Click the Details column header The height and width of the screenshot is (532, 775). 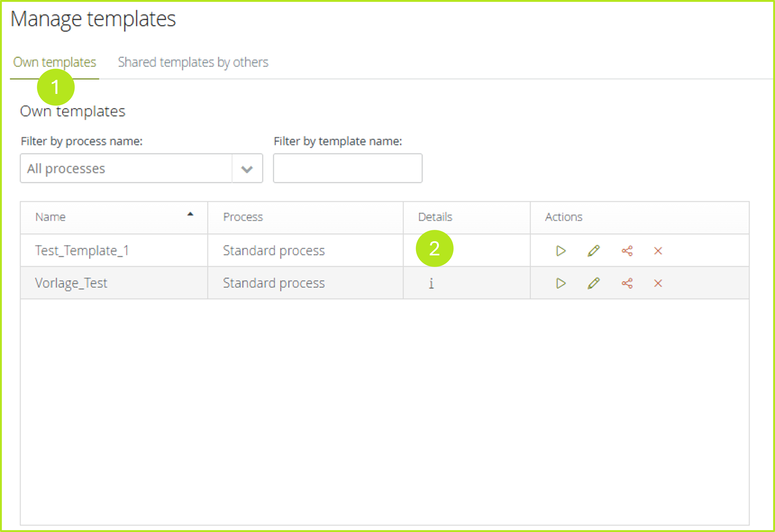tap(435, 217)
